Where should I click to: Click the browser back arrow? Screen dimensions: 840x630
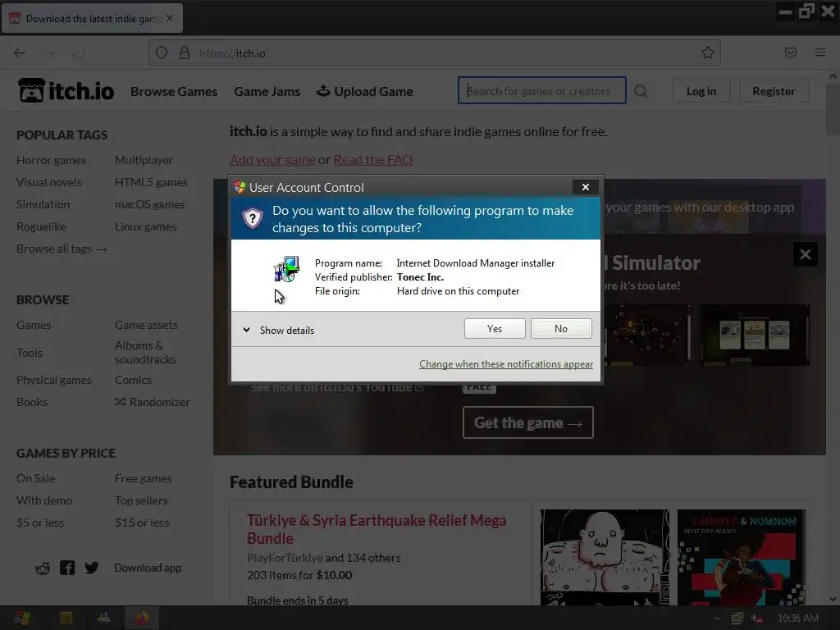20,53
